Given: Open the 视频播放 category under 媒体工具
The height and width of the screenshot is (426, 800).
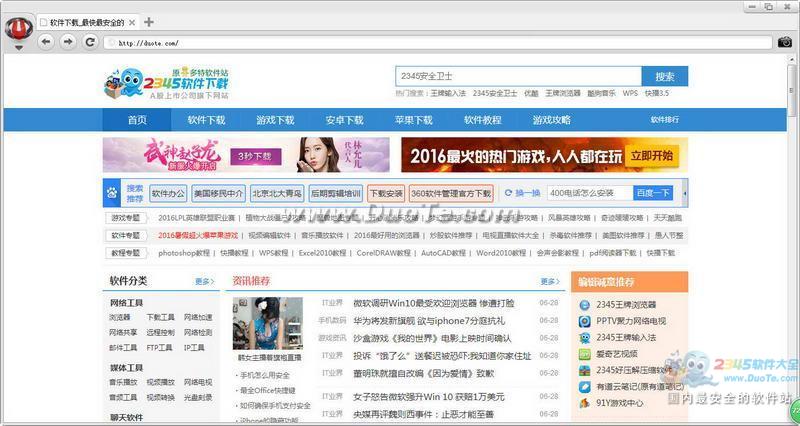Looking at the screenshot, I should click(161, 382).
